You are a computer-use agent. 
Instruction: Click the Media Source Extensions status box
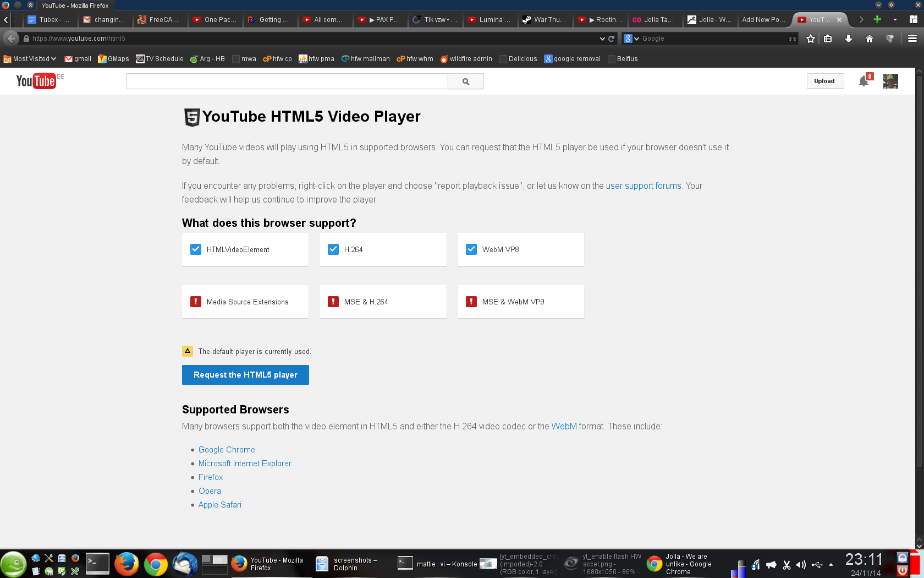coord(245,302)
